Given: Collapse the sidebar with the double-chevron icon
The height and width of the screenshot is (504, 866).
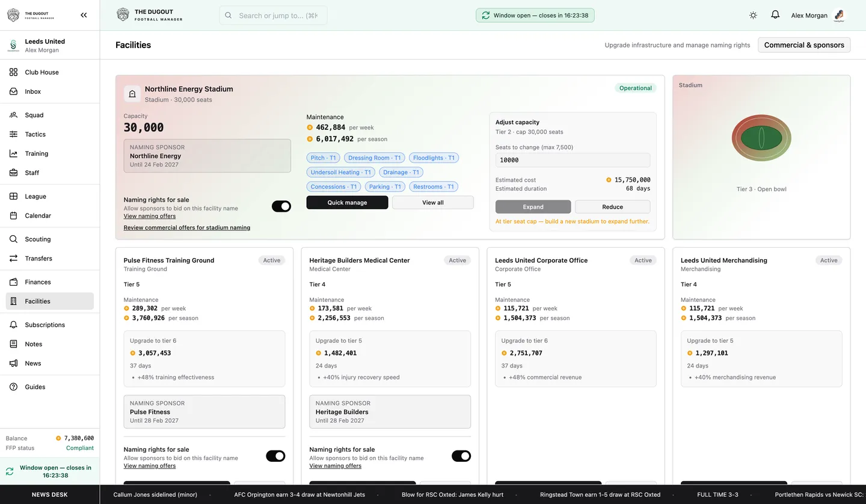Looking at the screenshot, I should pyautogui.click(x=84, y=15).
